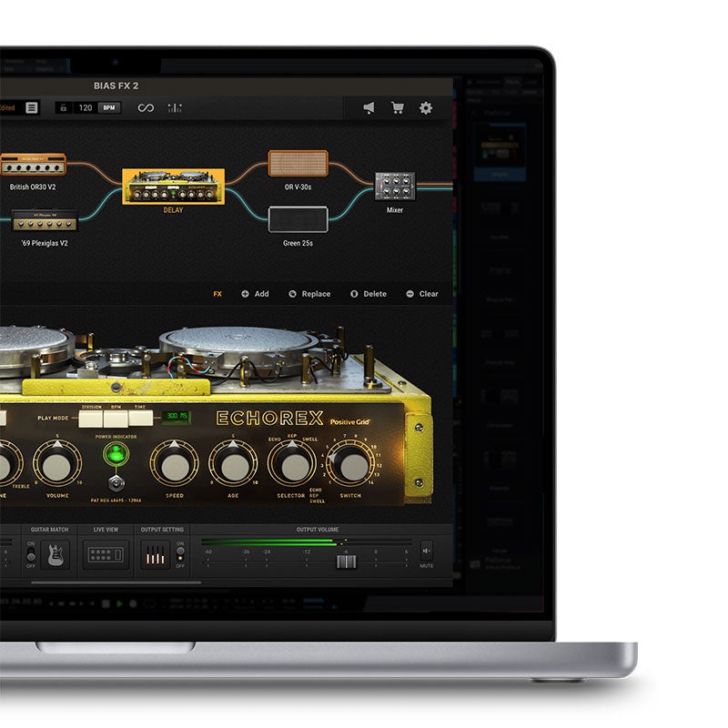
Task: Click the 300 MS delay time display
Action: tap(176, 416)
